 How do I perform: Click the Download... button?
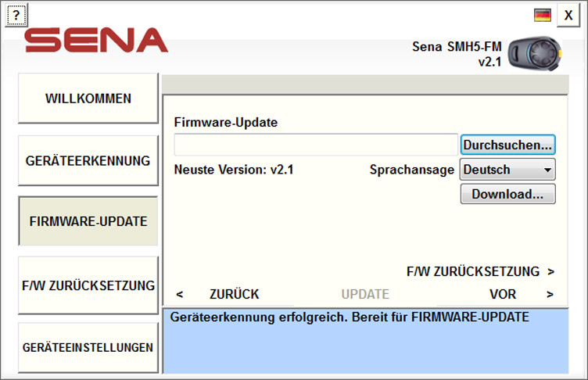pos(507,194)
